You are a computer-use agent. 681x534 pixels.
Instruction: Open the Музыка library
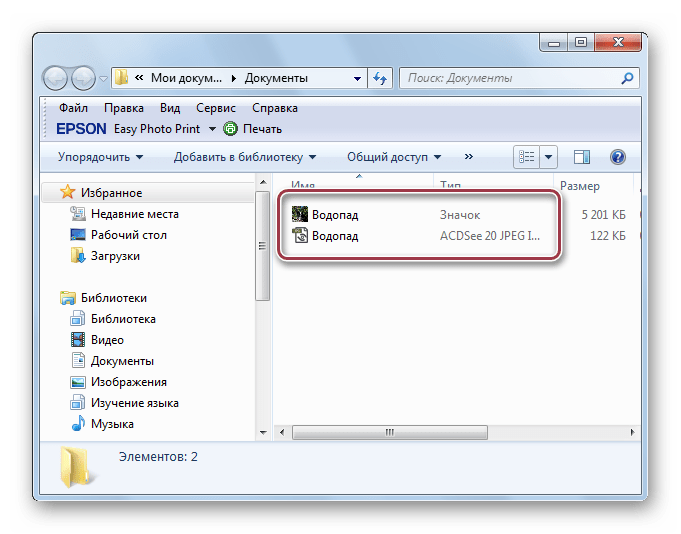click(x=112, y=424)
